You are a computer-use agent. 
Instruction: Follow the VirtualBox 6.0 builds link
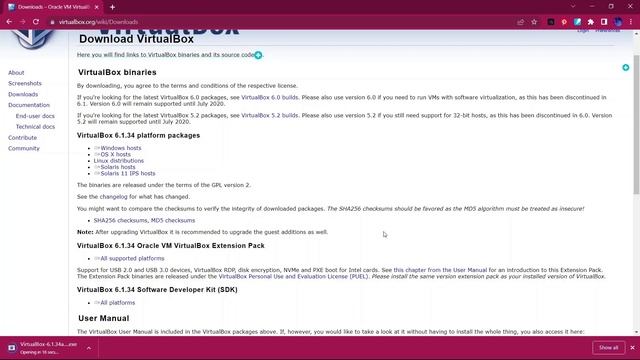coord(269,98)
